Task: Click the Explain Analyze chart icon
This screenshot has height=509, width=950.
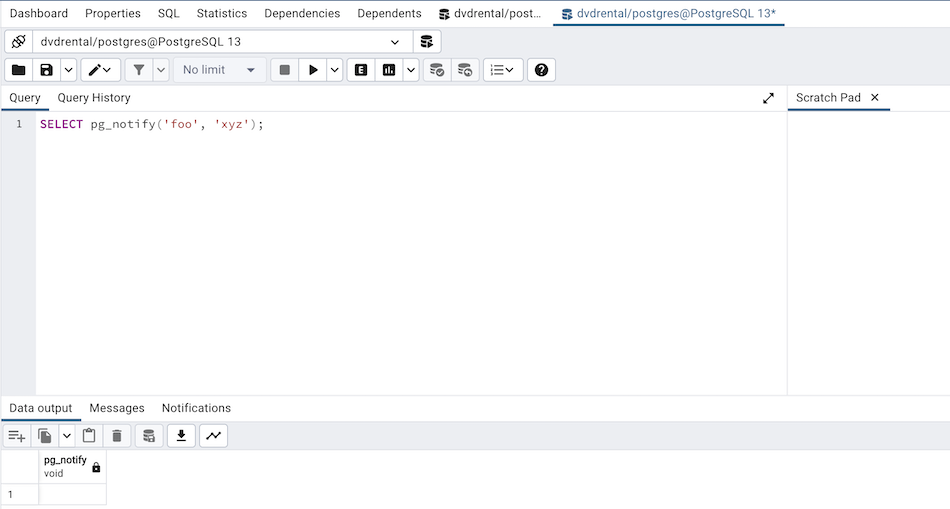Action: (388, 70)
